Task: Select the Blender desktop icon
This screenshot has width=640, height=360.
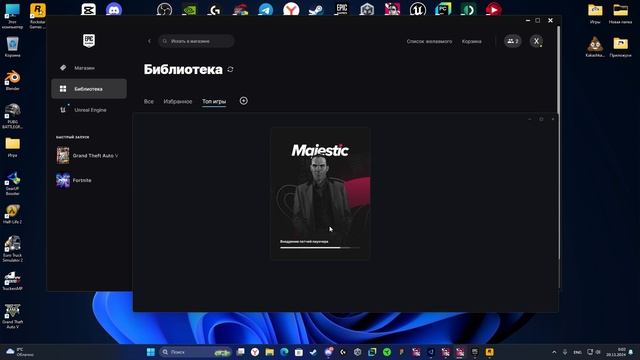Action: point(13,80)
